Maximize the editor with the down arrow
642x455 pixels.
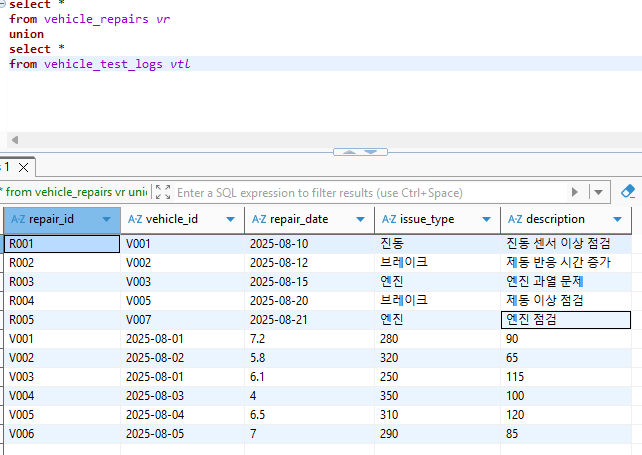click(371, 152)
